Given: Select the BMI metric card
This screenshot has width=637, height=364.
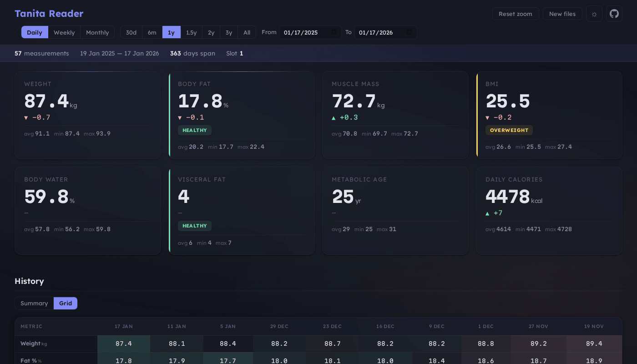Looking at the screenshot, I should pyautogui.click(x=549, y=115).
